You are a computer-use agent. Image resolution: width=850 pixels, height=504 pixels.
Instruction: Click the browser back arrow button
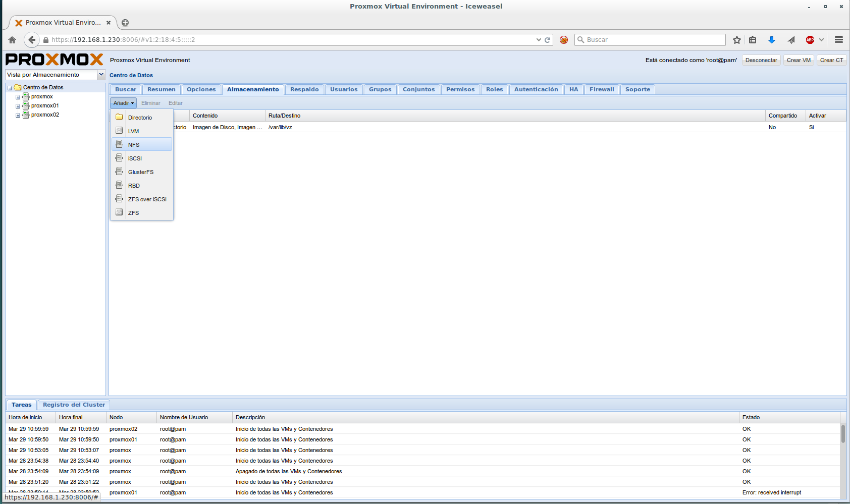[32, 40]
